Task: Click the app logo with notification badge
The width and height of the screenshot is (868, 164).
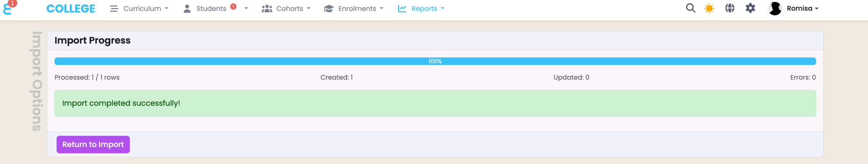Action: (8, 8)
